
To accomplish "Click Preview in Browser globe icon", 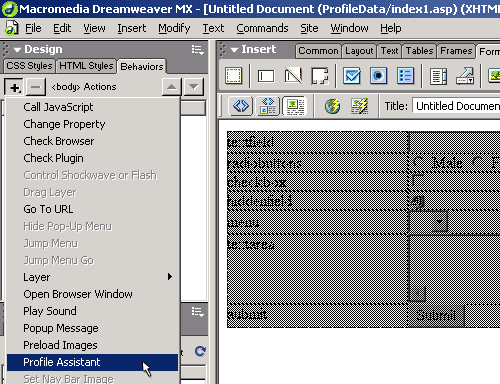I will (332, 106).
